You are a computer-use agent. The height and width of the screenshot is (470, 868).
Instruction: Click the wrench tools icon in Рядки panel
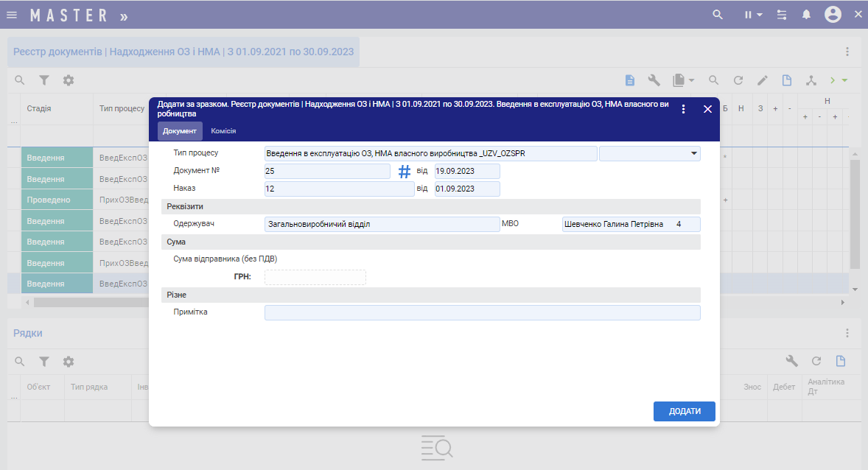click(791, 361)
